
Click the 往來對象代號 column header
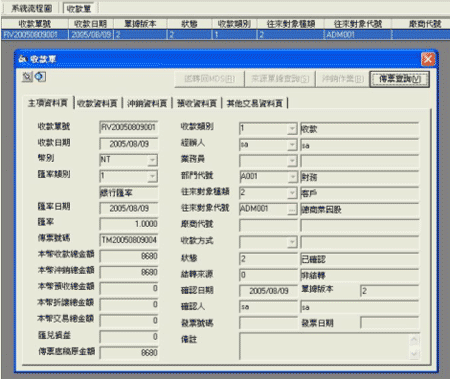[x=358, y=24]
